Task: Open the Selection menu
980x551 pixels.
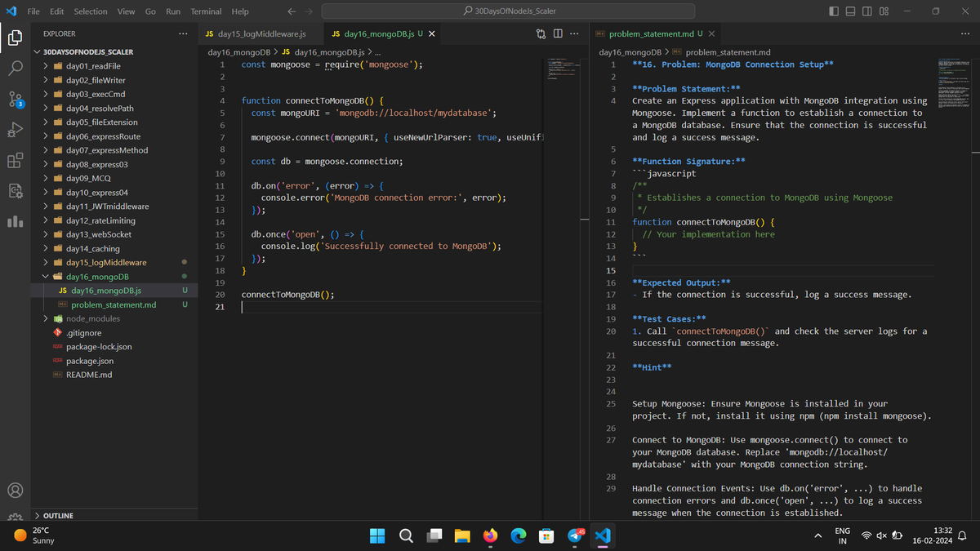Action: tap(91, 11)
